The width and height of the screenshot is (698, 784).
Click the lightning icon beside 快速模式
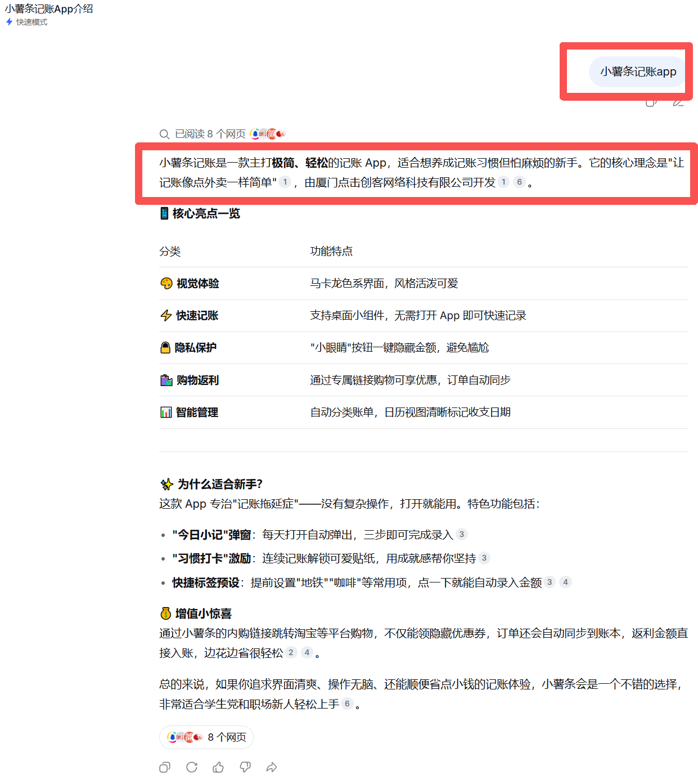click(9, 22)
